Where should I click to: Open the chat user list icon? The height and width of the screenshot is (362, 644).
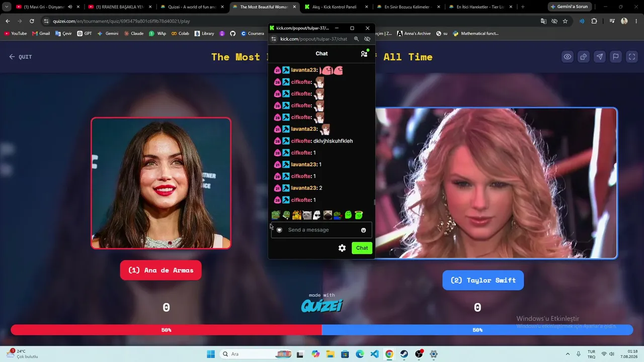(x=364, y=53)
